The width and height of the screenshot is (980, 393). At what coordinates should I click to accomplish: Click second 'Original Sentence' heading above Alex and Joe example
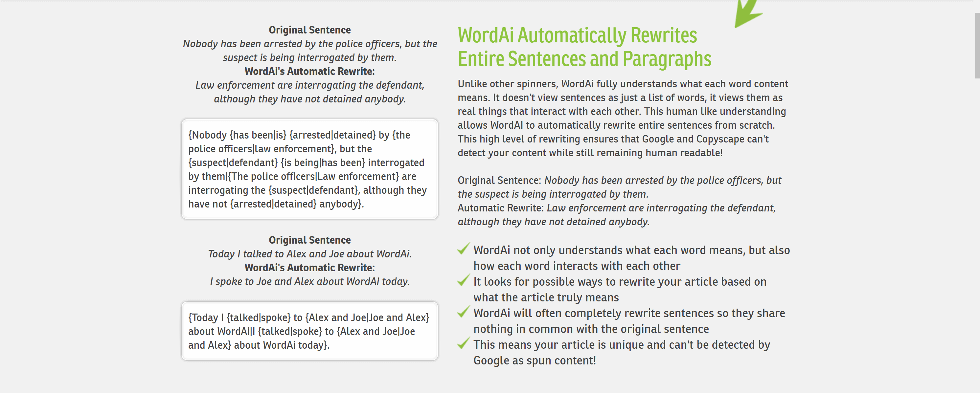(x=310, y=240)
